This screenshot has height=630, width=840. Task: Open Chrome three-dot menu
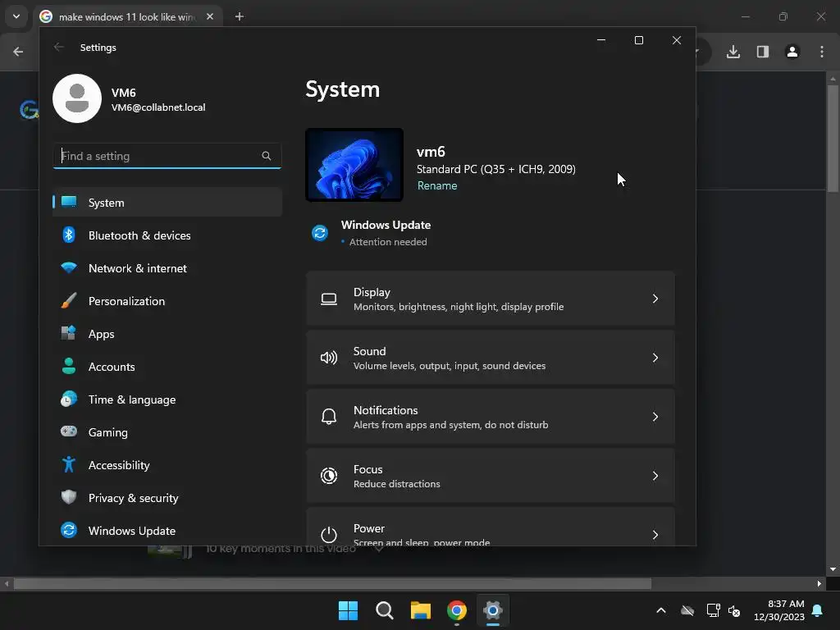[822, 52]
